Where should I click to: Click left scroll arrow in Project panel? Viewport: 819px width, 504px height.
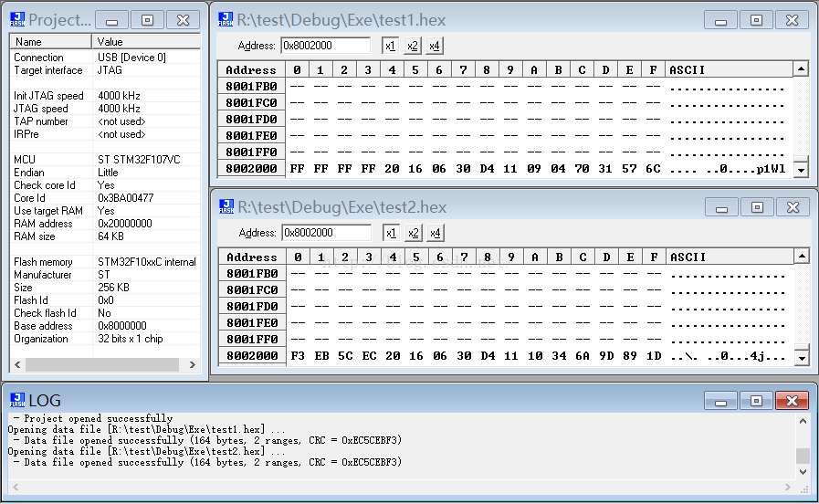coord(17,364)
